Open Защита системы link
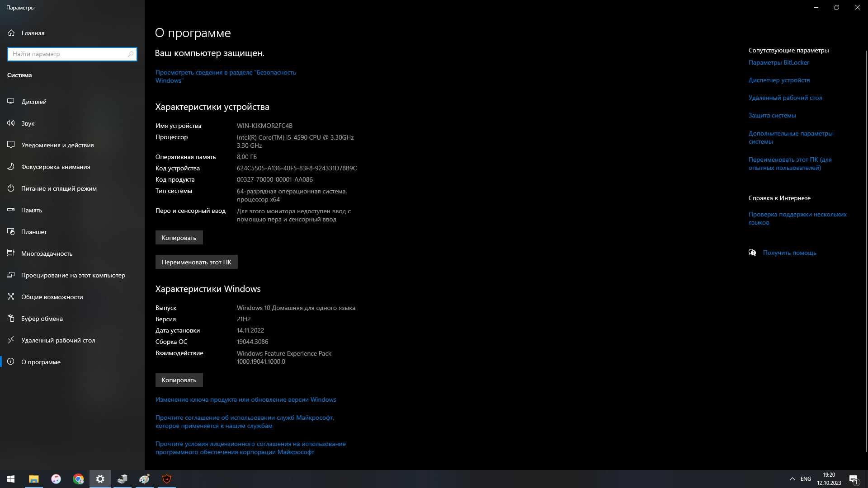868x488 pixels. (772, 116)
